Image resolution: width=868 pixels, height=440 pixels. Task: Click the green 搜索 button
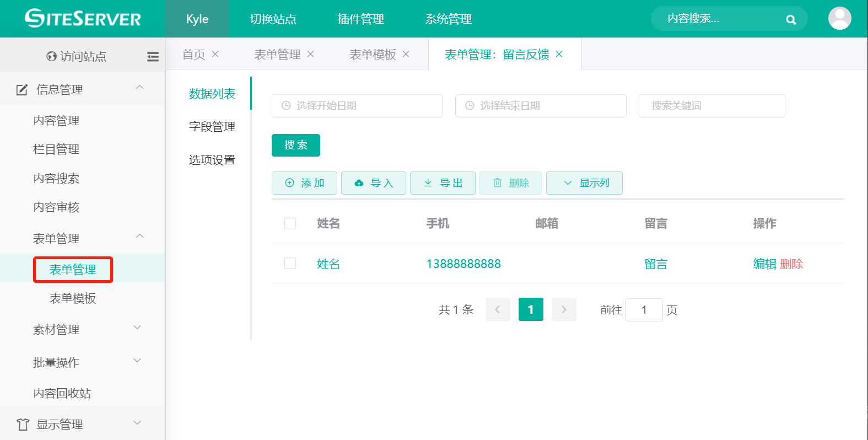coord(296,145)
